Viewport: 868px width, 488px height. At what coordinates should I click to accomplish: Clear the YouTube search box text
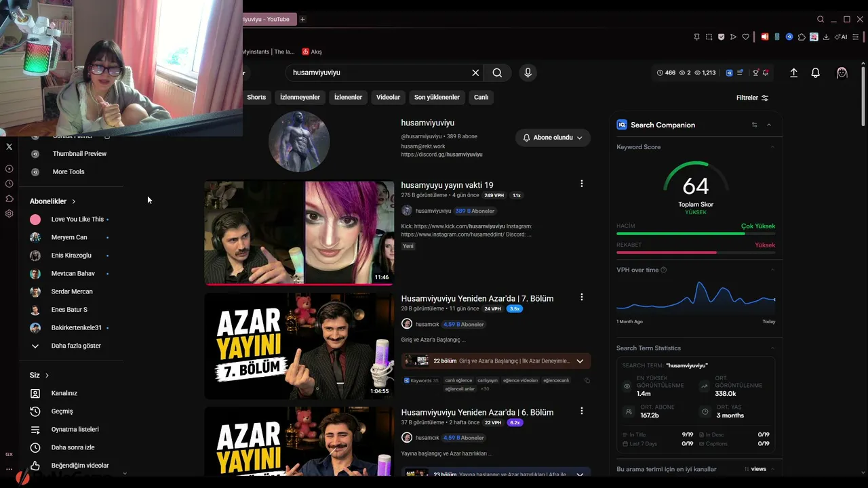[x=475, y=73]
